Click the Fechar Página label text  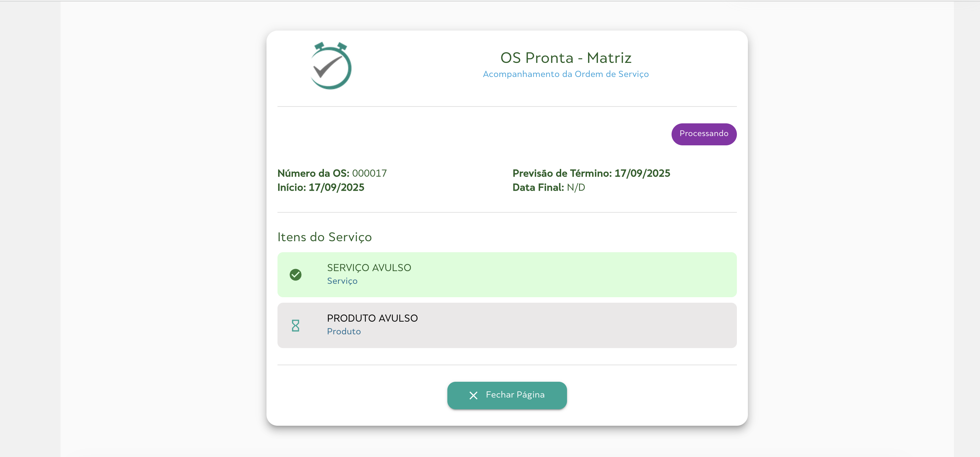pyautogui.click(x=515, y=395)
